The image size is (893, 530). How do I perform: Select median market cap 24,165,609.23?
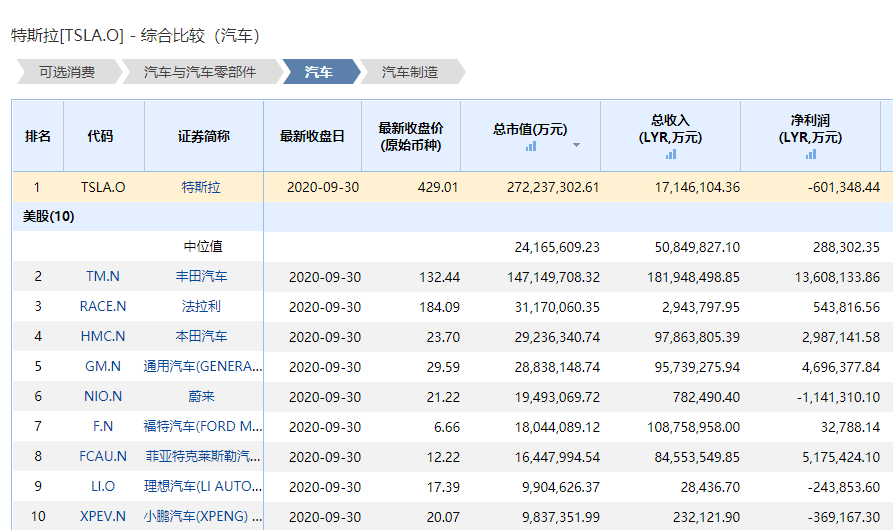(557, 247)
